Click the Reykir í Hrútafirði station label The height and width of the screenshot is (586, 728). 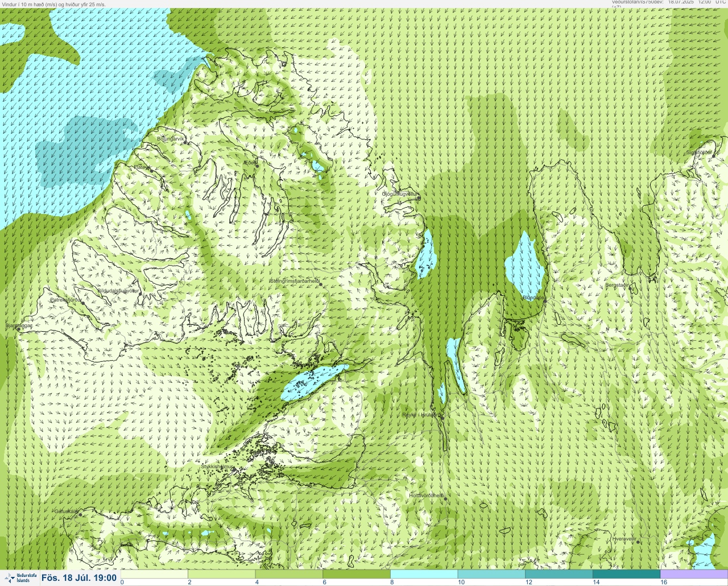[421, 415]
